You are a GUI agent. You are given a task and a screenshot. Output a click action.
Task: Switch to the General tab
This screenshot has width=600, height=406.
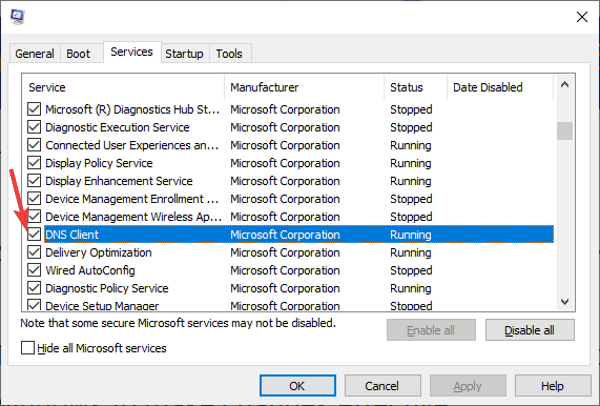tap(35, 53)
